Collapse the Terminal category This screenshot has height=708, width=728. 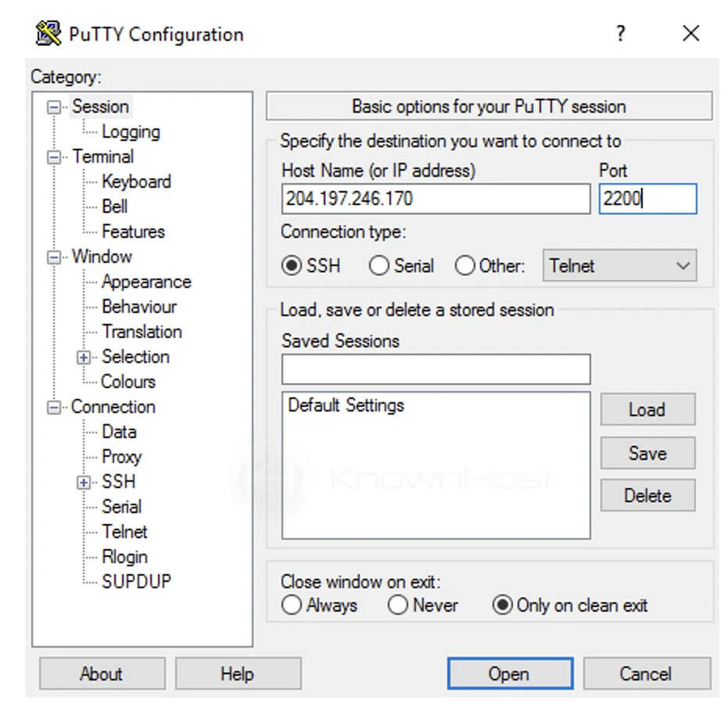(x=53, y=156)
